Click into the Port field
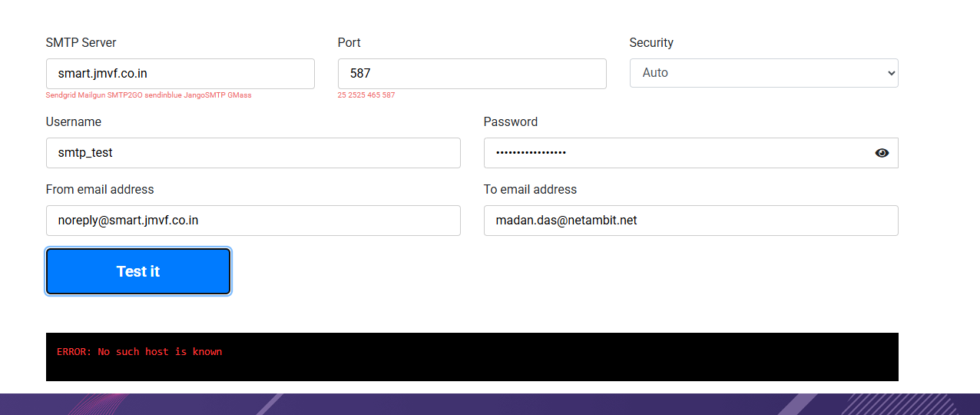This screenshot has width=980, height=415. coord(472,74)
